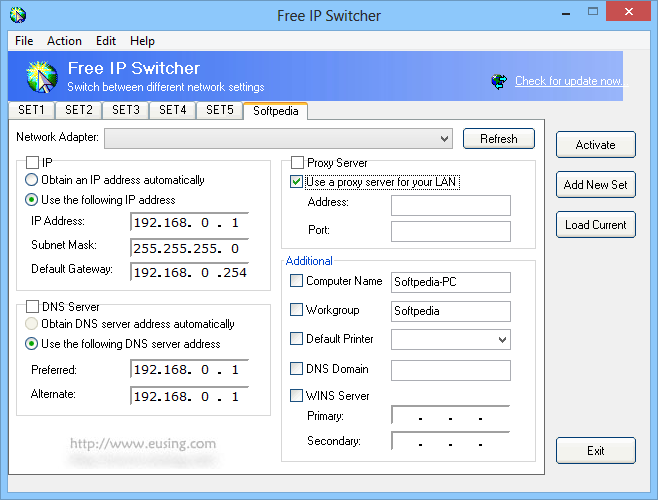
Task: Select Obtain DNS server address automatically
Action: pyautogui.click(x=31, y=324)
